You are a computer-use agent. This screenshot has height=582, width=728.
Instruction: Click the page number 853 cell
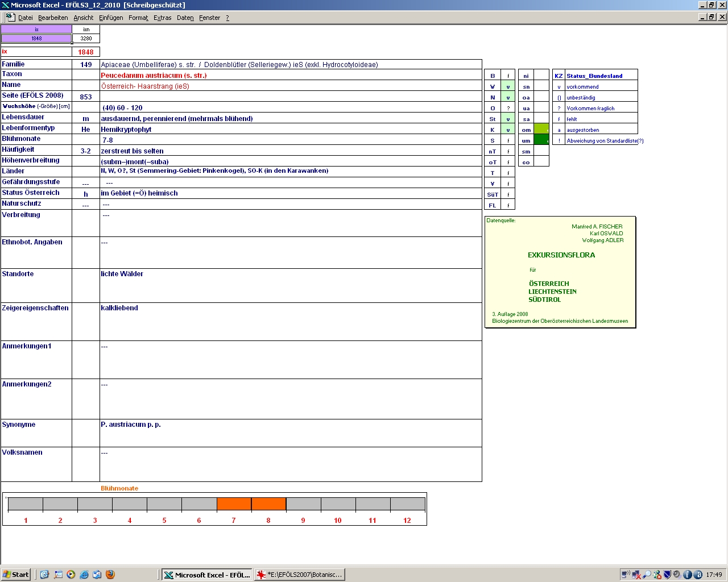pos(86,97)
